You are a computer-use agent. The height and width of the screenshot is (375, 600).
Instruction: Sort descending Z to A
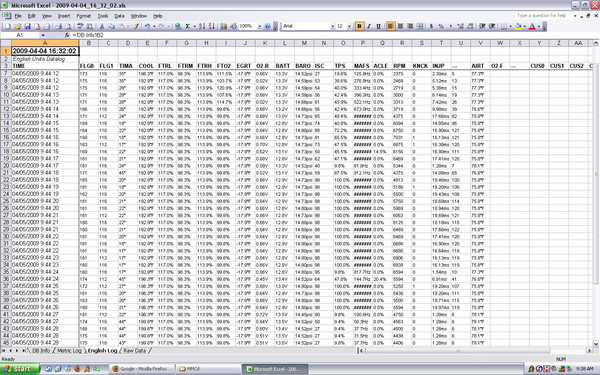[212, 26]
